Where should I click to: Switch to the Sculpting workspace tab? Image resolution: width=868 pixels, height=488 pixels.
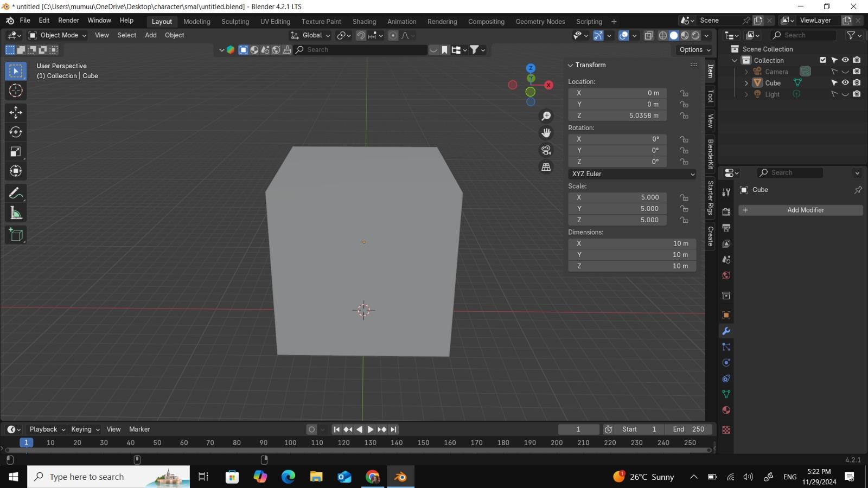tap(235, 21)
